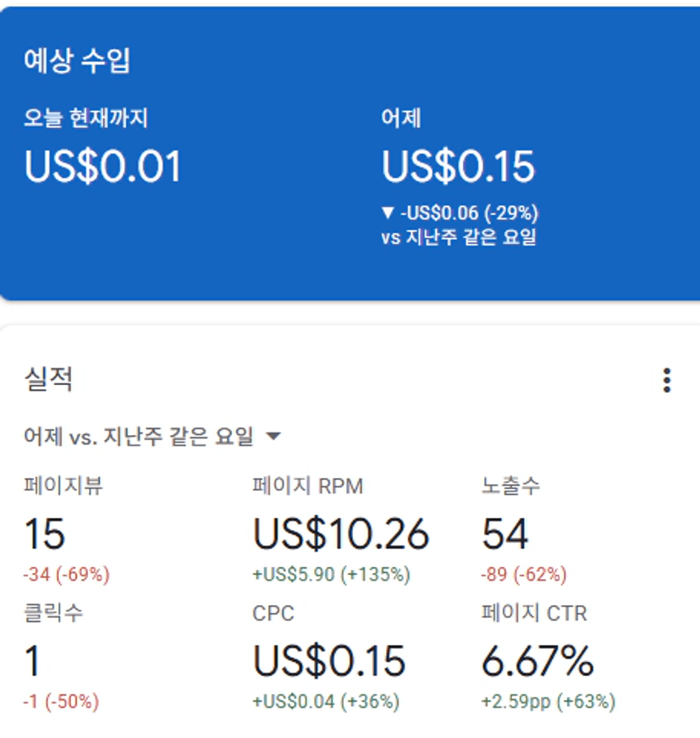
Task: Click the impressions value 54
Action: (504, 534)
